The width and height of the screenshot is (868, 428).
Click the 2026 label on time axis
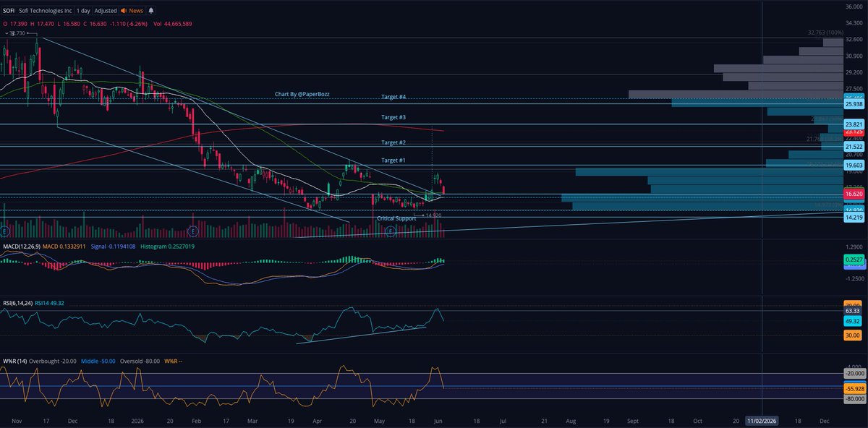pyautogui.click(x=138, y=419)
